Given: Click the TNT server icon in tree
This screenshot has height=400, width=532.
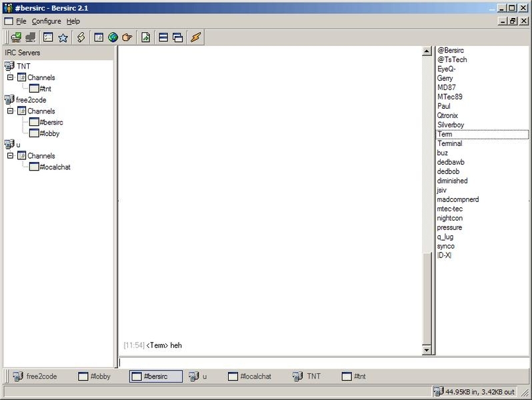Looking at the screenshot, I should 9,66.
